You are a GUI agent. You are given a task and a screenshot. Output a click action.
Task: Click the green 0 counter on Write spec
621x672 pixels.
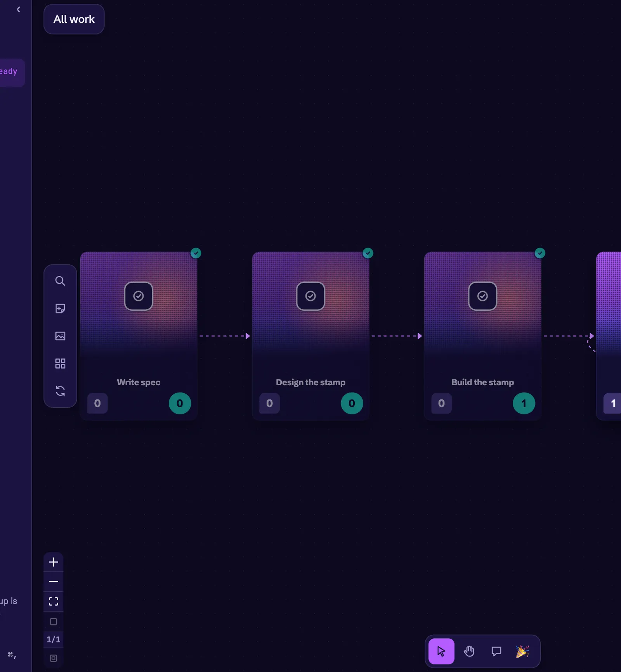(x=180, y=404)
